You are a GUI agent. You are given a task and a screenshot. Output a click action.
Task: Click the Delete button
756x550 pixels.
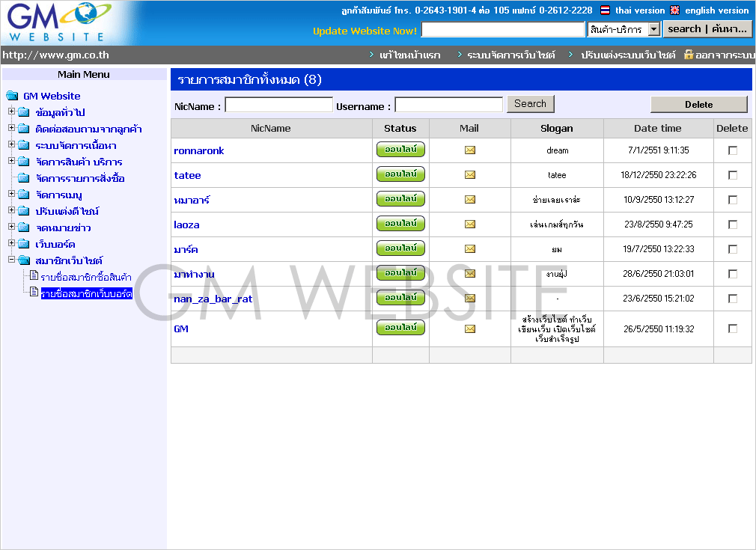698,104
